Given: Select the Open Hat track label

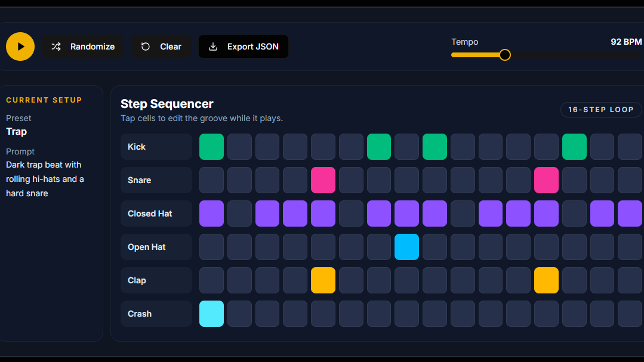Looking at the screenshot, I should 156,246.
